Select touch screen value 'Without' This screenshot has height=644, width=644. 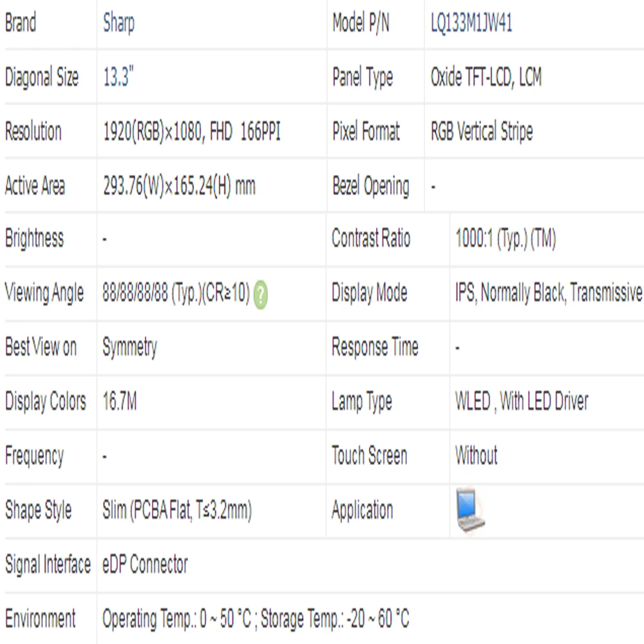(x=477, y=455)
